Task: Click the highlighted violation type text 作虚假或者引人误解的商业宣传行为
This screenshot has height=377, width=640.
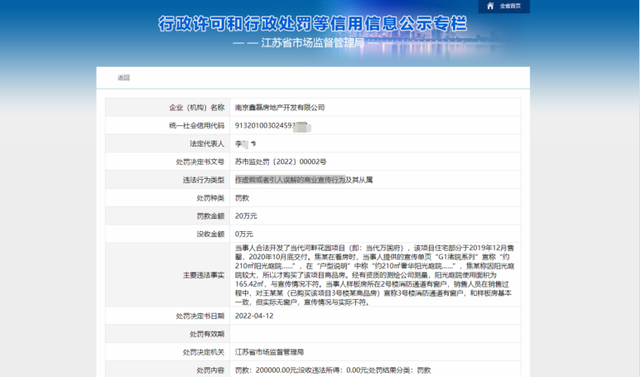Action: 290,180
